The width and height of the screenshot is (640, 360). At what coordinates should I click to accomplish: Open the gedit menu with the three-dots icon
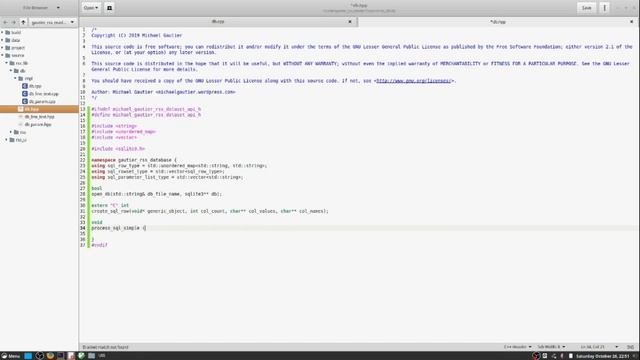click(x=604, y=8)
